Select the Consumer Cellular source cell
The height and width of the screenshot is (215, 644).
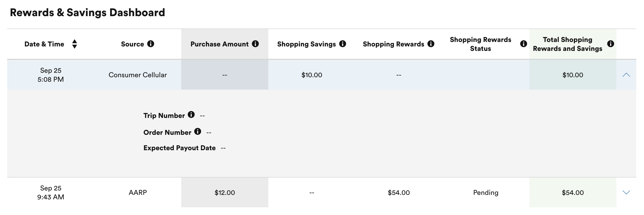[138, 75]
